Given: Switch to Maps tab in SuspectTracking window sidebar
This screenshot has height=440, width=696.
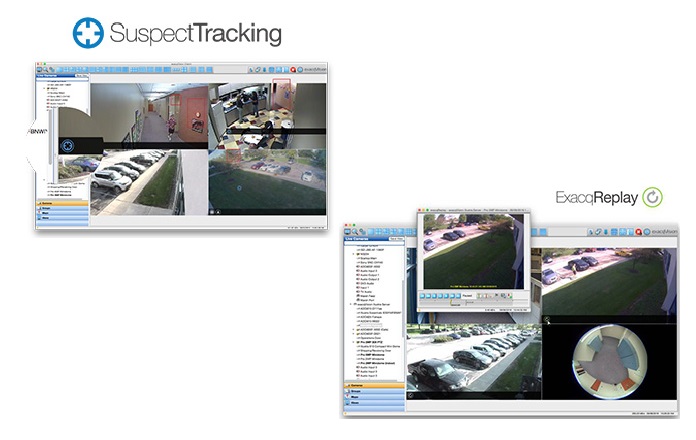Looking at the screenshot, I should pyautogui.click(x=62, y=213).
